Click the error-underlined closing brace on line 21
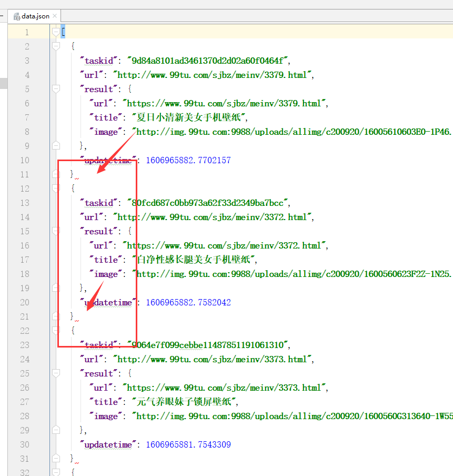The image size is (453, 476). (72, 316)
